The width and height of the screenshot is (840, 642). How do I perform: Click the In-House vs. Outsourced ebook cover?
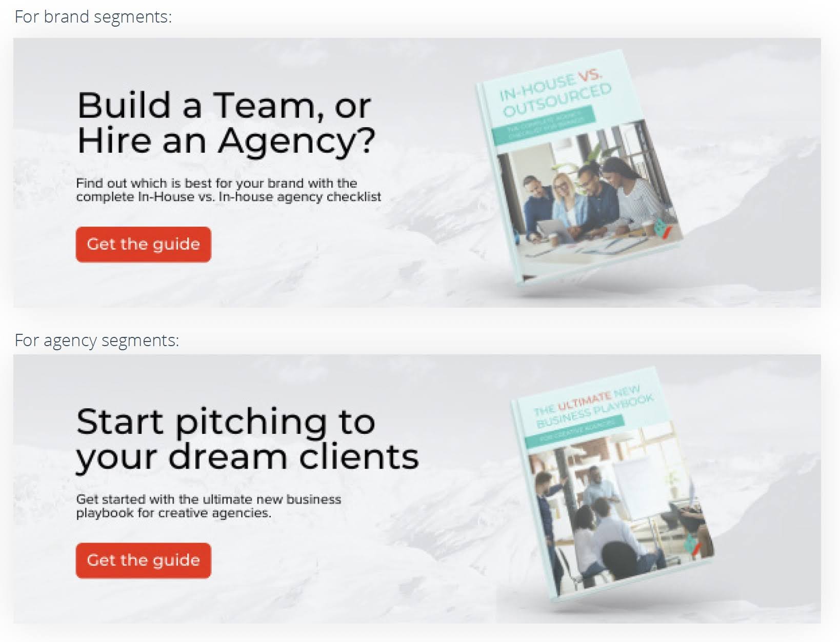click(579, 167)
